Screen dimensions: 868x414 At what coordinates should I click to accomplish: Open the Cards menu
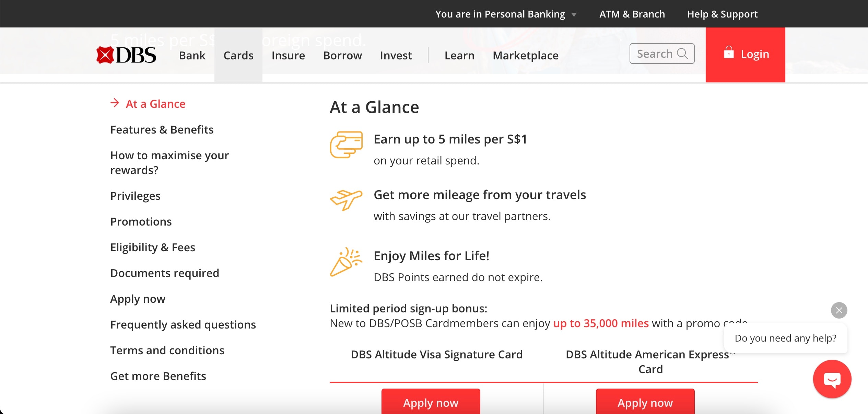pyautogui.click(x=238, y=55)
